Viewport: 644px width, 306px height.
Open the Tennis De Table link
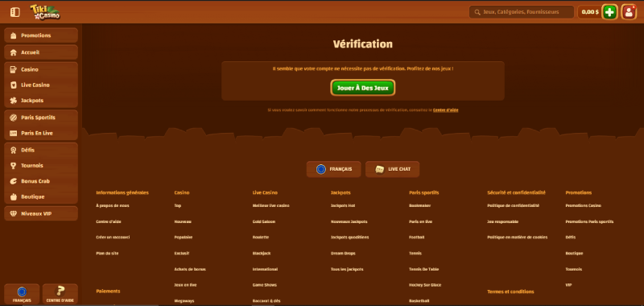click(x=424, y=270)
